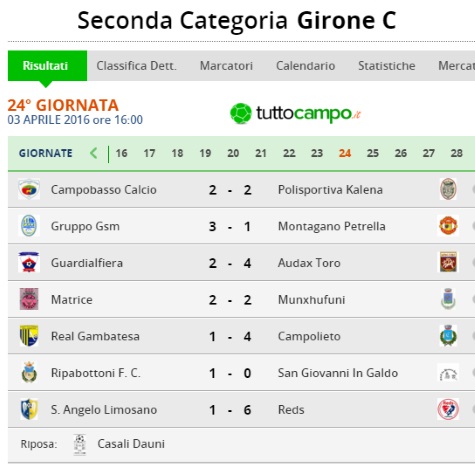The height and width of the screenshot is (468, 475).
Task: Click the Reds team logo
Action: pyautogui.click(x=448, y=409)
